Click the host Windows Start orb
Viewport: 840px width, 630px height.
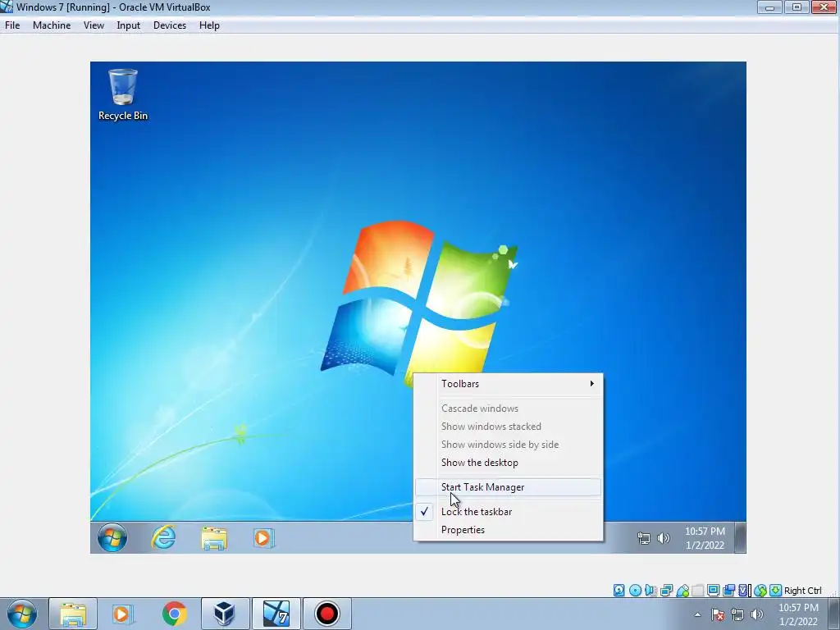[x=22, y=614]
